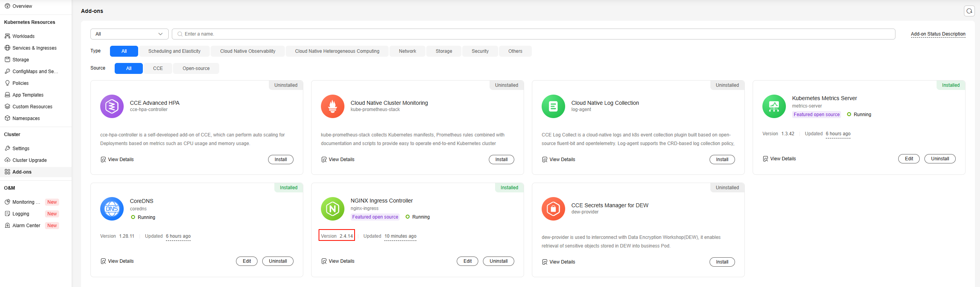Click the CoreDNS blue DNS logo
The width and height of the screenshot is (980, 287).
pos(112,209)
